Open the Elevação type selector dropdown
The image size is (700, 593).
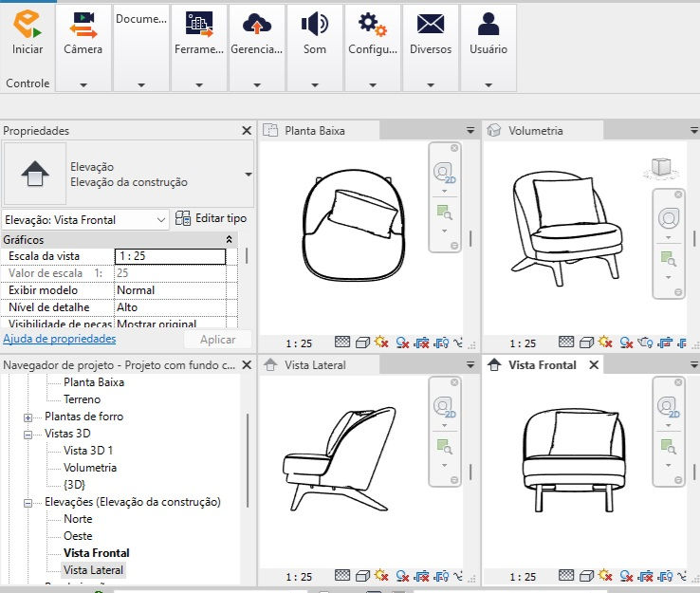click(249, 175)
